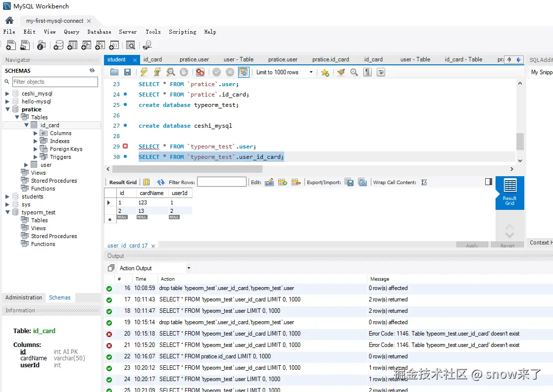
Task: Switch to the pratice.id_card tab
Action: 330,59
